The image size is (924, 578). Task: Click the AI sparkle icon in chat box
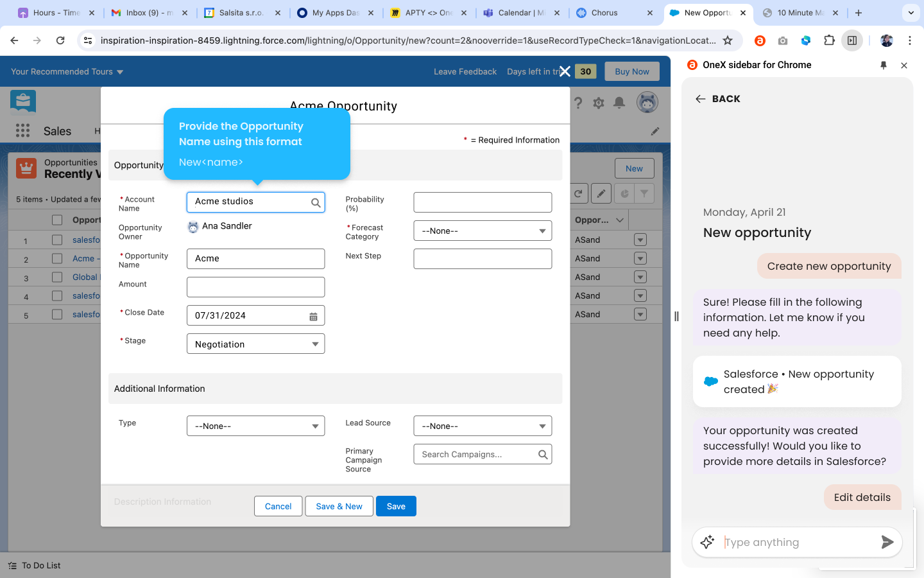click(x=707, y=542)
